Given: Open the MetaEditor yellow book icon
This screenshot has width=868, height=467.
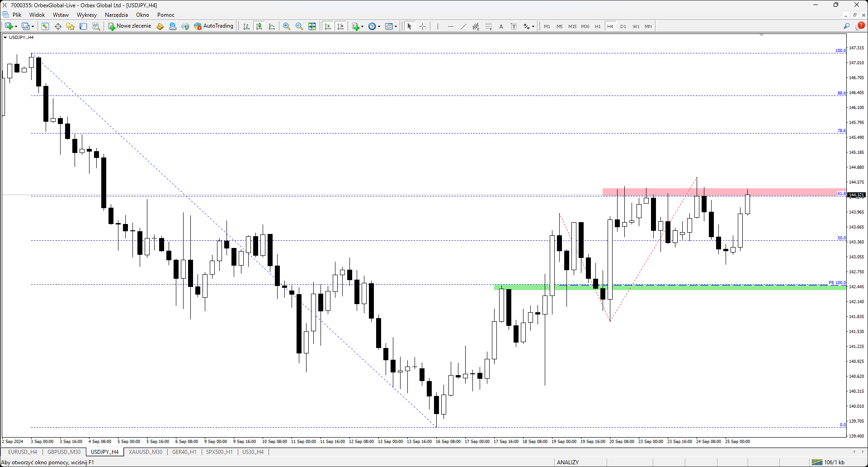Looking at the screenshot, I should click(160, 26).
